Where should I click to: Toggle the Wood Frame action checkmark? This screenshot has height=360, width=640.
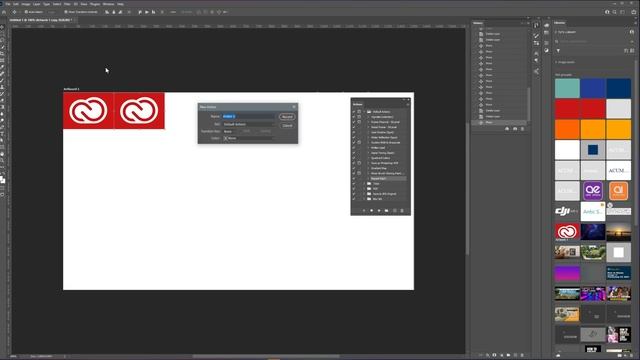(354, 127)
